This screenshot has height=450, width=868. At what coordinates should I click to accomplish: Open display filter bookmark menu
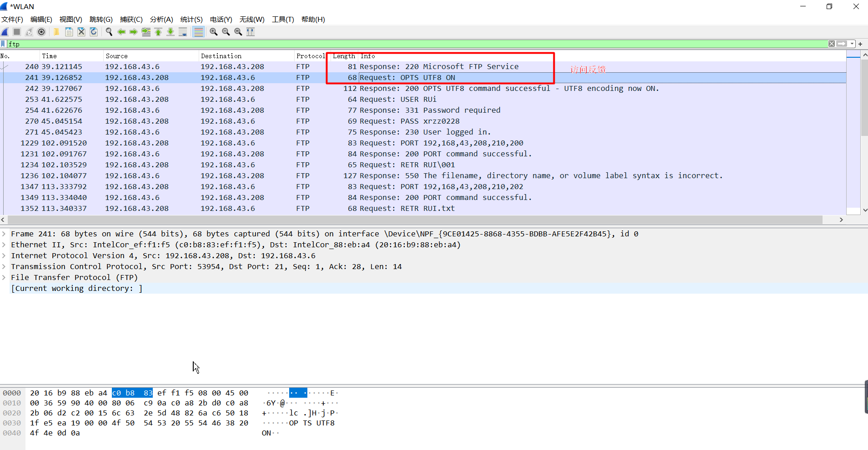[3, 44]
